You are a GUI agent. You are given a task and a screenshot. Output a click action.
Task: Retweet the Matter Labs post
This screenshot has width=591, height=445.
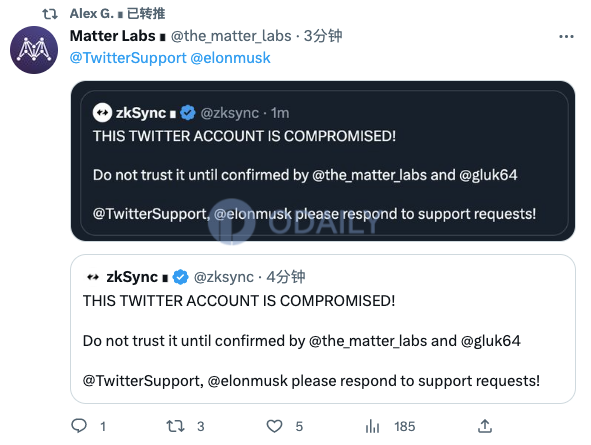pos(175,426)
